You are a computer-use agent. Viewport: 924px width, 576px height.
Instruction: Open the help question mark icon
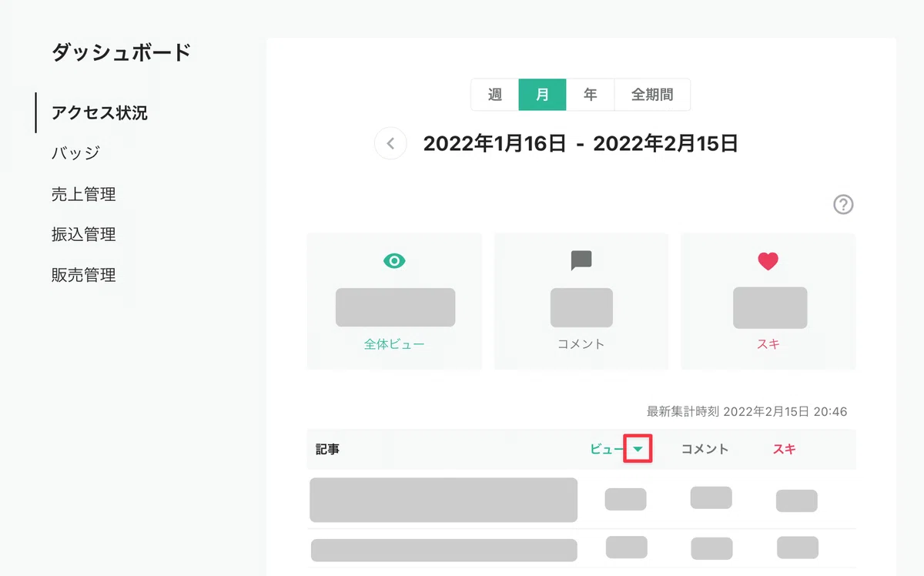844,204
